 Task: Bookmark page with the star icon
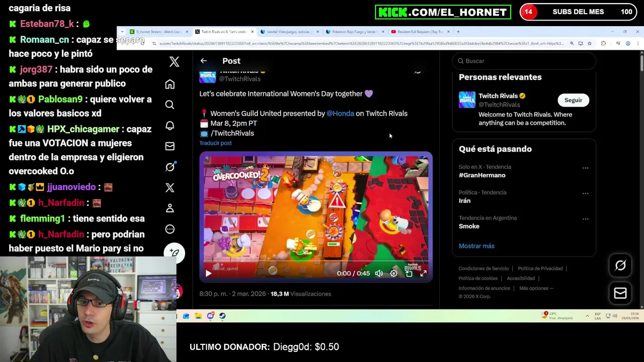(x=590, y=44)
